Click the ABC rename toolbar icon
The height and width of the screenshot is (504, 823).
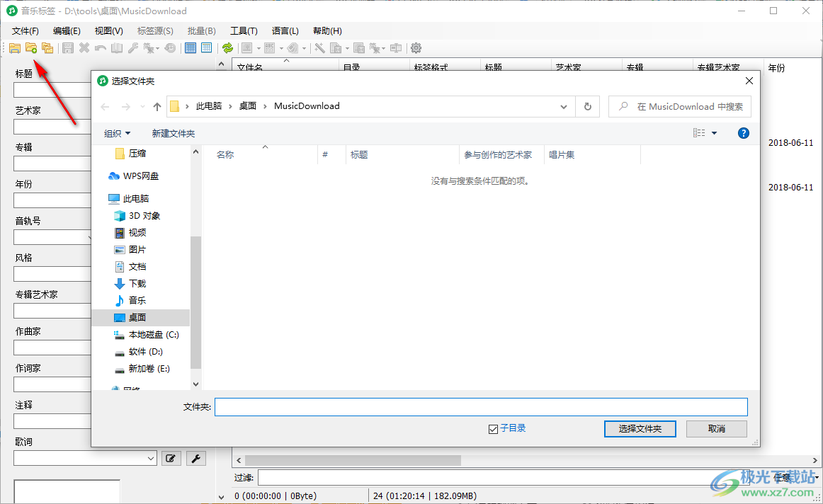click(268, 47)
